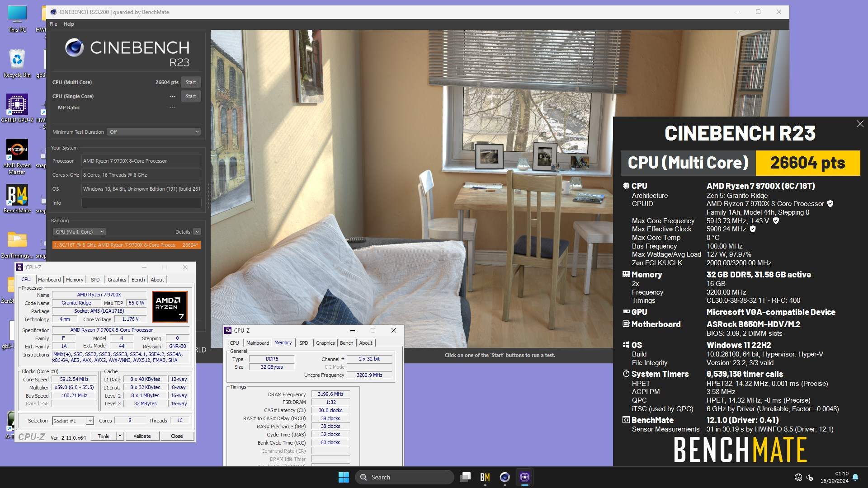Open BenchMate icon in taskbar

point(485,477)
